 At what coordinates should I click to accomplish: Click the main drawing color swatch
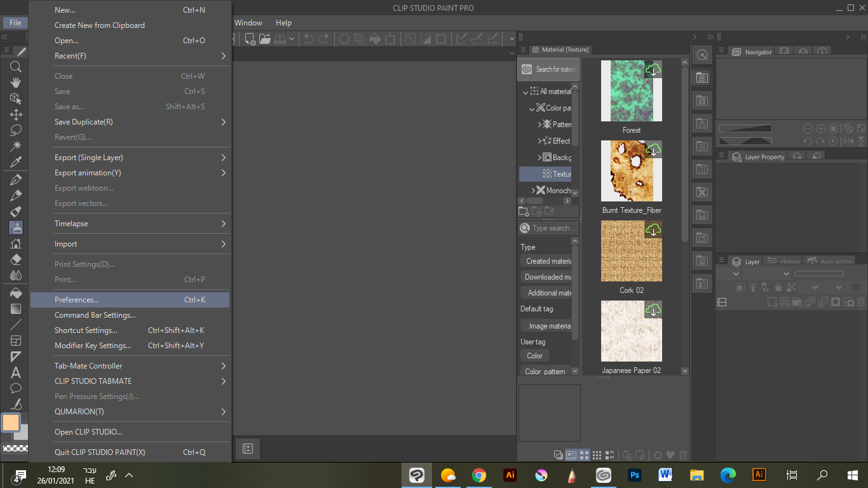click(x=11, y=423)
